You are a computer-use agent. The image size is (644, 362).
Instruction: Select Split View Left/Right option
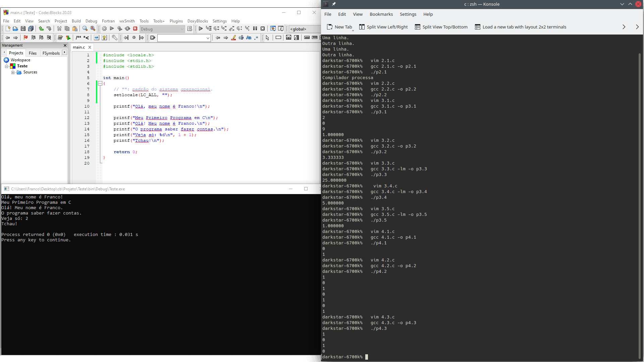click(x=387, y=27)
